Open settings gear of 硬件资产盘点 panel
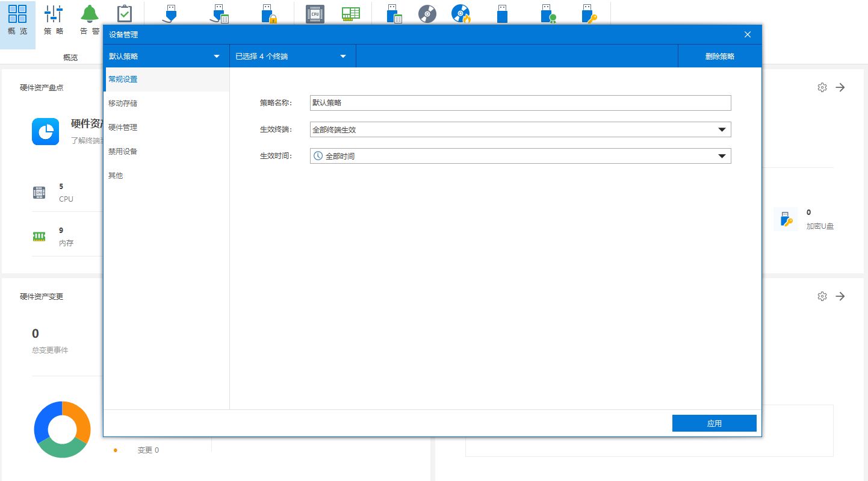The image size is (868, 481). 822,87
